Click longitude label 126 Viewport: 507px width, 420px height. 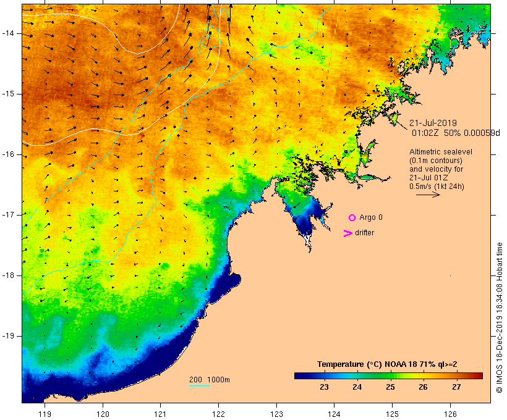pos(450,414)
